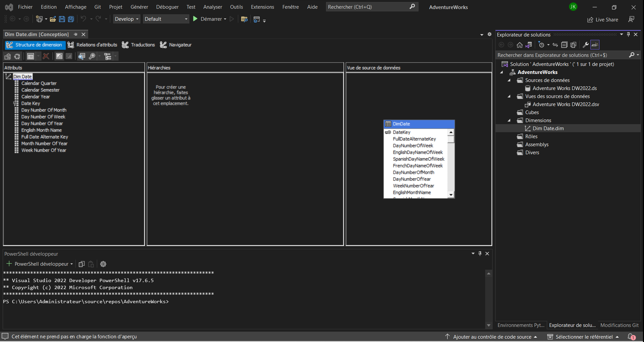Click the Live Share button
Screen dimensions: 644x342
click(602, 20)
